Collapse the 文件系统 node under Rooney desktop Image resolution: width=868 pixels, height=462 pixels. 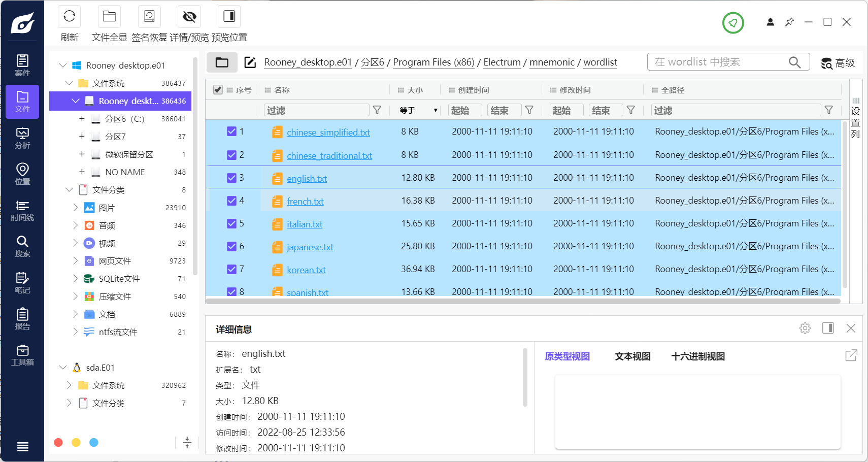(70, 83)
